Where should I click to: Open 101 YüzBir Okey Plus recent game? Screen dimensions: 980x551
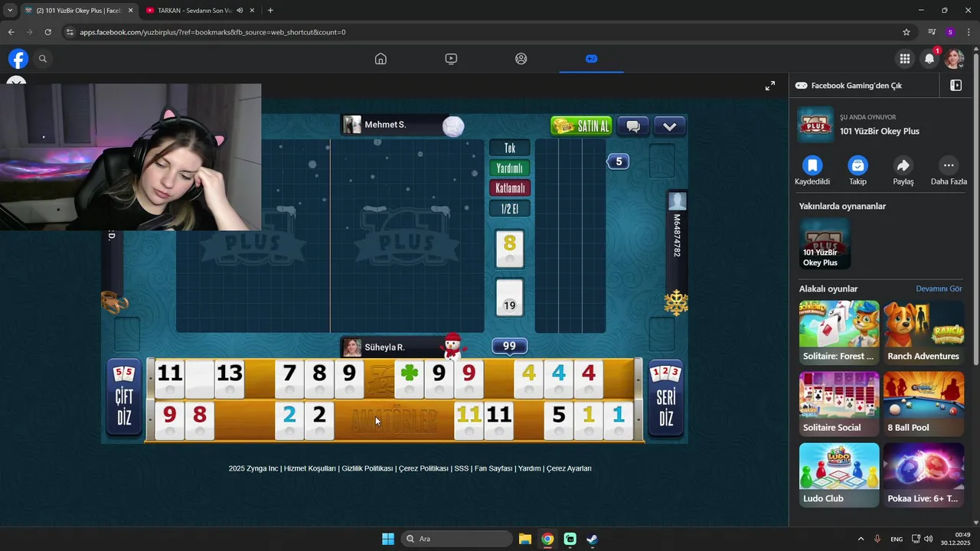[825, 243]
